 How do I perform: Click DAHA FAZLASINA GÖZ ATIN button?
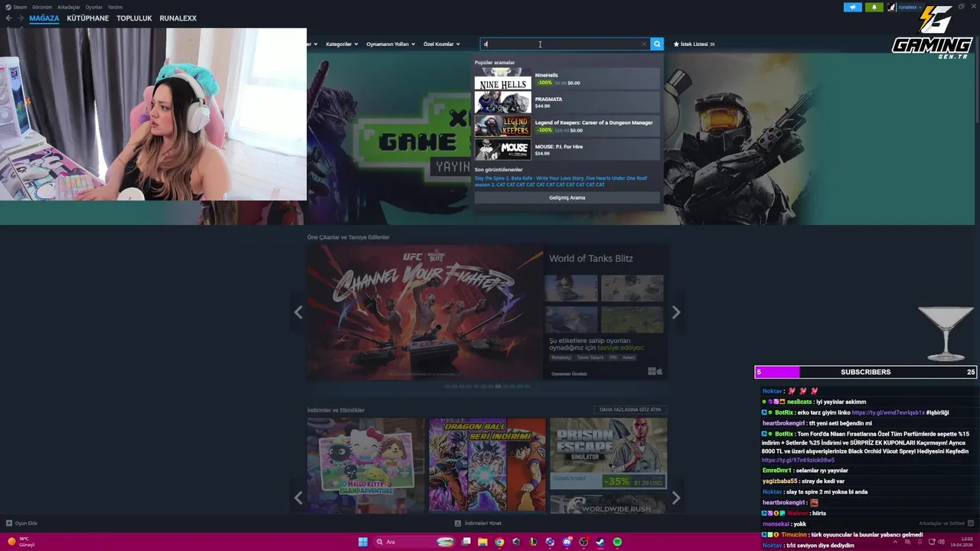coord(630,409)
